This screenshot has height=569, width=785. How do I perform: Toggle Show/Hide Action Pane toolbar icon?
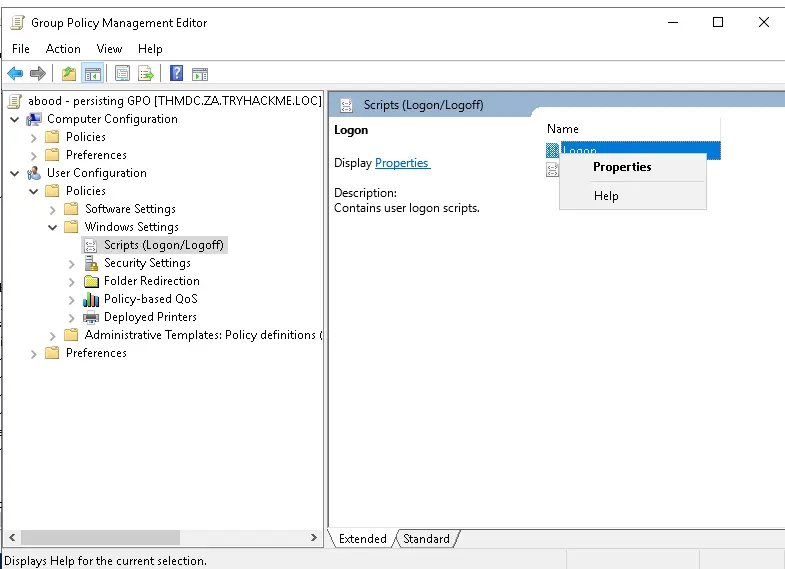coord(200,74)
